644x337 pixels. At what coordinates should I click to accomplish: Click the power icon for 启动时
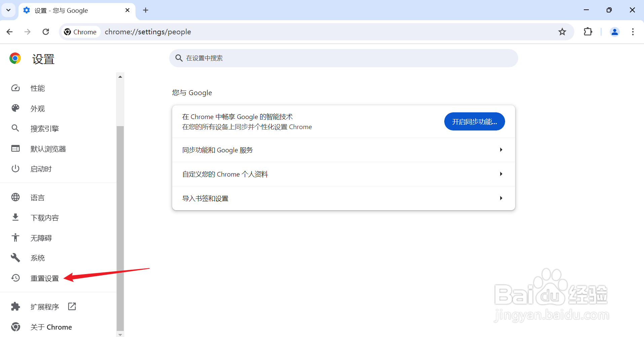point(15,168)
